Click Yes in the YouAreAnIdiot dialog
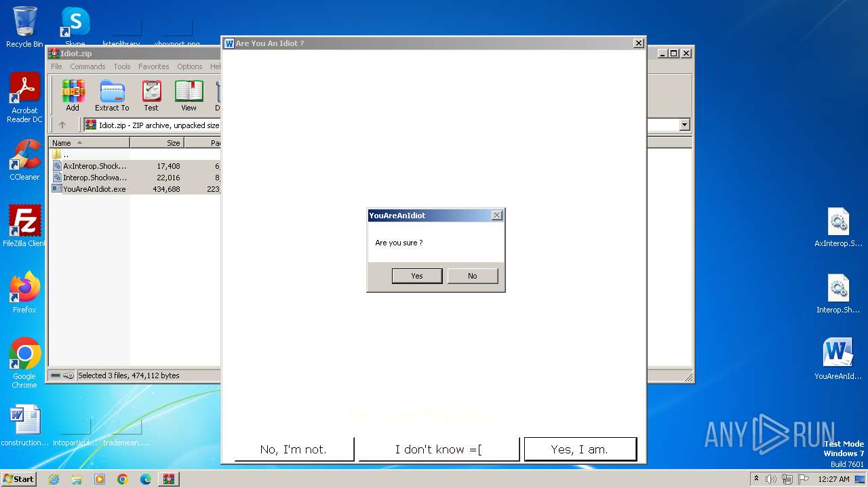The width and height of the screenshot is (868, 488). [x=417, y=276]
